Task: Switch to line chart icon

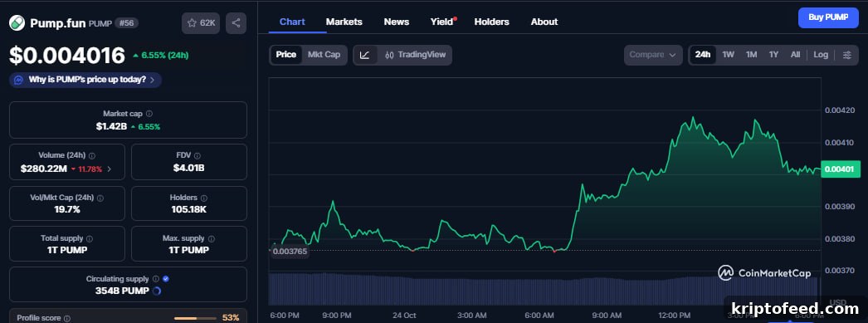Action: tap(365, 55)
